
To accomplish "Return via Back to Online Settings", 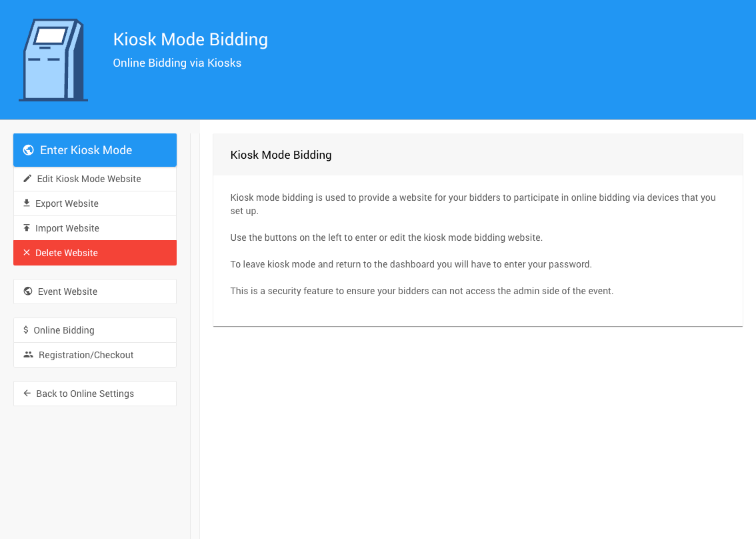I will [x=85, y=394].
